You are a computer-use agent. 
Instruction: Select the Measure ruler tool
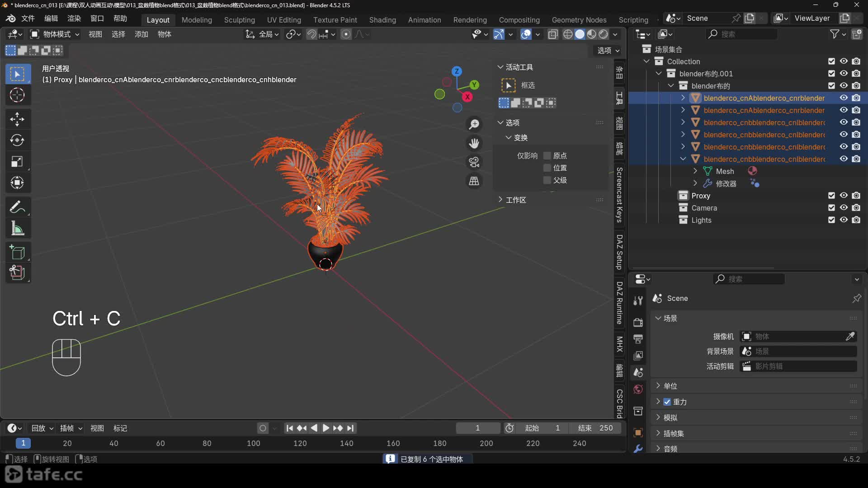[x=17, y=229]
